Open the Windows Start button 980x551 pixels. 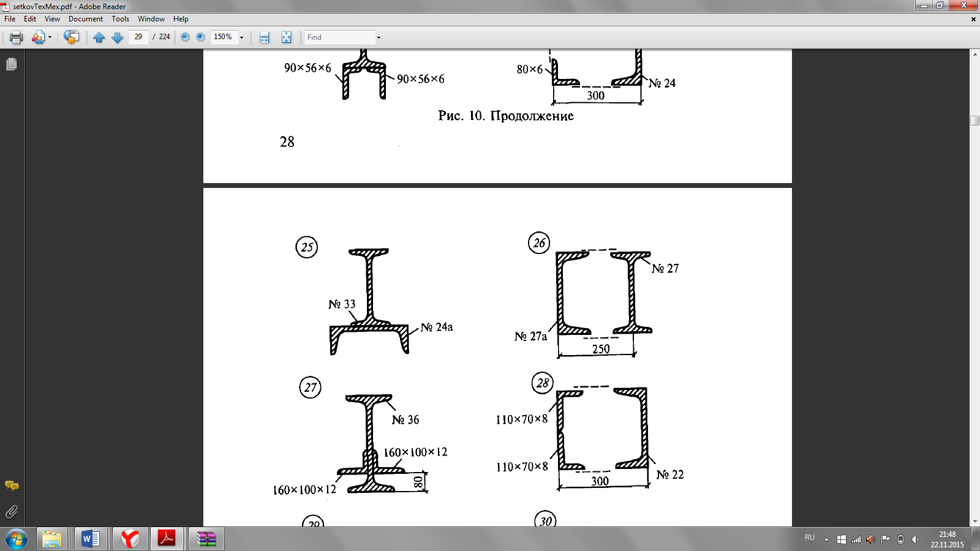17,539
